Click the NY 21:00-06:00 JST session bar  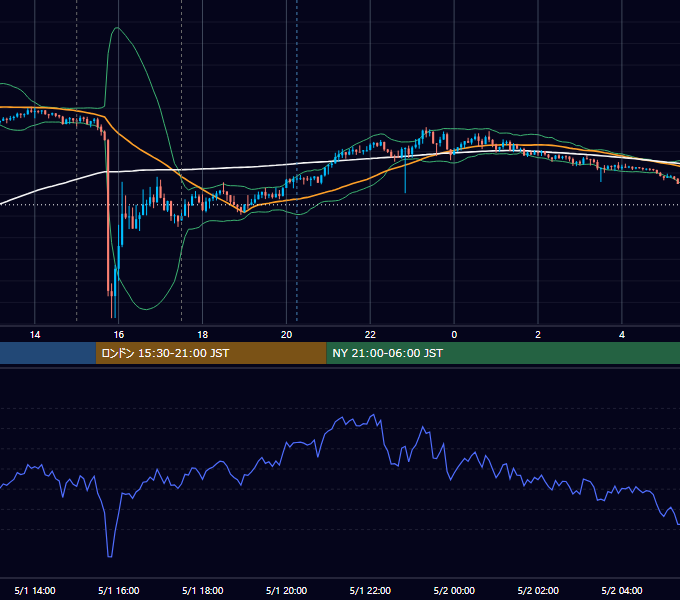503,353
